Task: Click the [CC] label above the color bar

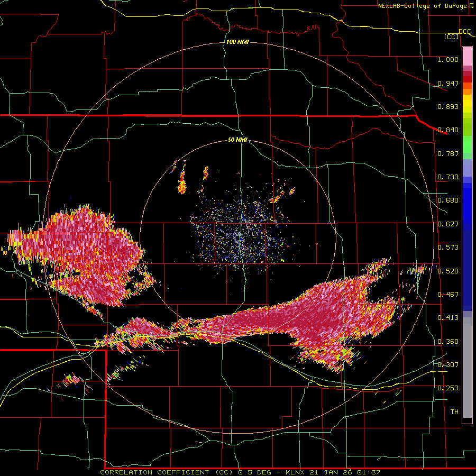Action: 452,36
